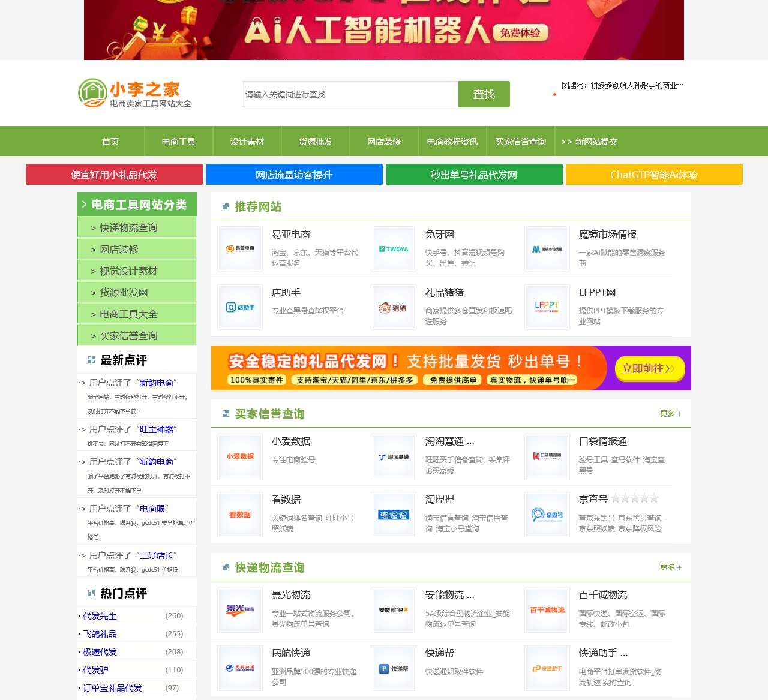Open the 百千诚物流 logo icon

tap(547, 609)
